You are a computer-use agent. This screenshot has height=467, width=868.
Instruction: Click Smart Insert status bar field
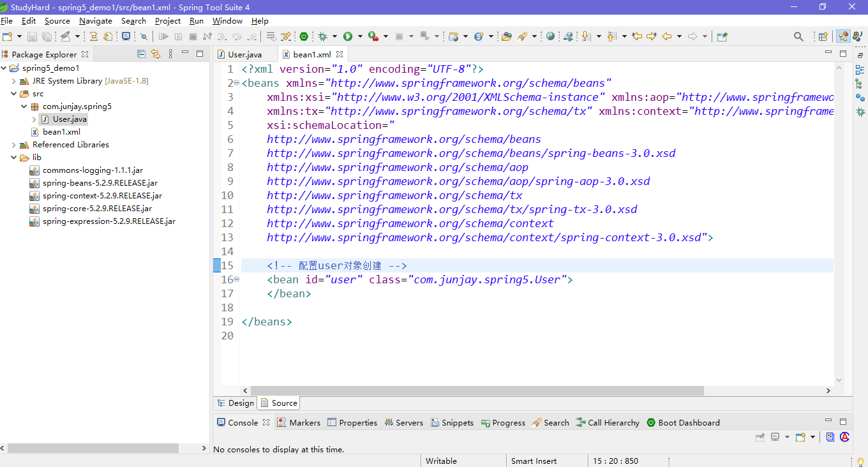534,461
